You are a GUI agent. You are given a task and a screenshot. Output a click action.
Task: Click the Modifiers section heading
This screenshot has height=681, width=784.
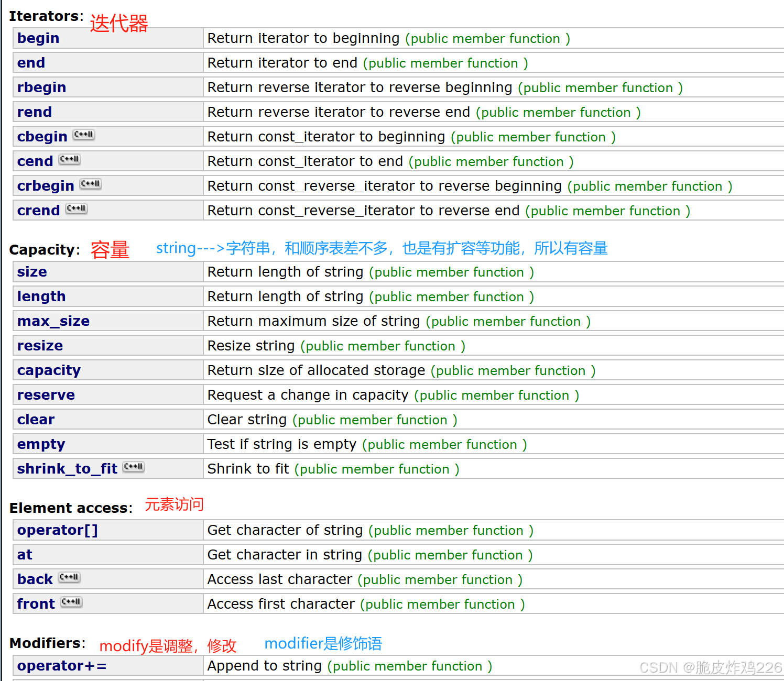[47, 643]
